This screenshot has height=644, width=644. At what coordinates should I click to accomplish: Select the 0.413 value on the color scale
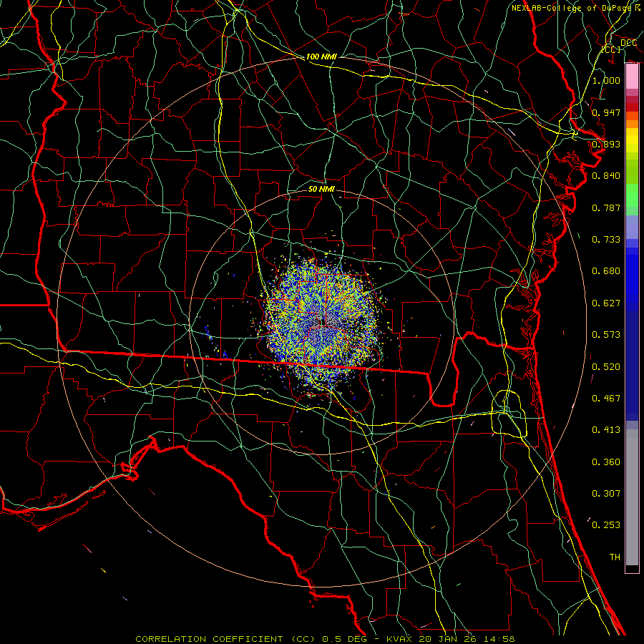(x=606, y=430)
